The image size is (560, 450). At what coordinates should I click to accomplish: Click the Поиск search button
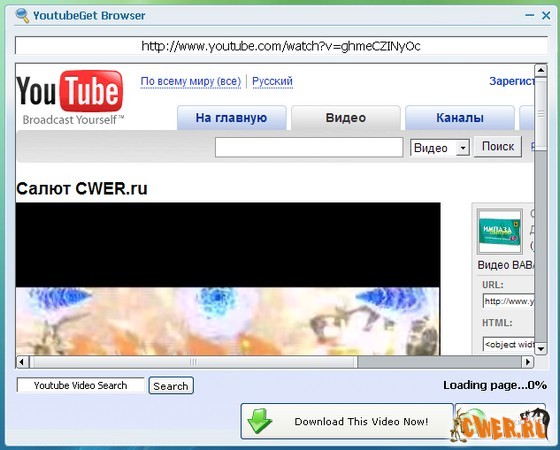point(498,146)
